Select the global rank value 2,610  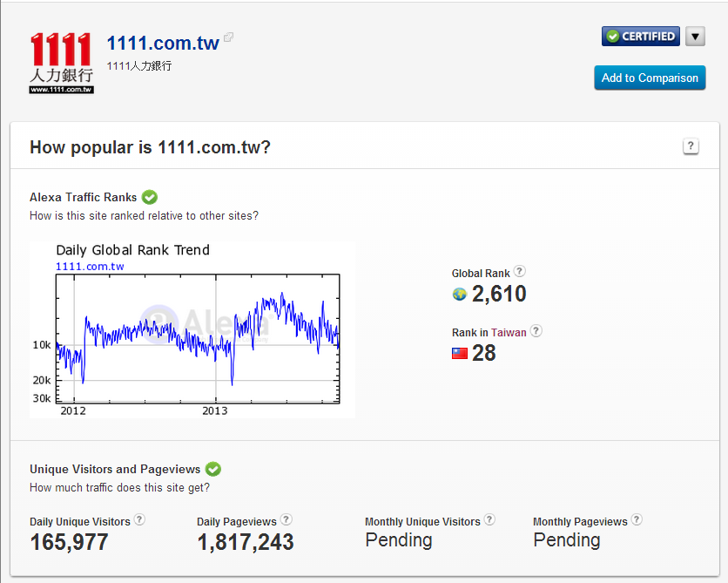499,294
